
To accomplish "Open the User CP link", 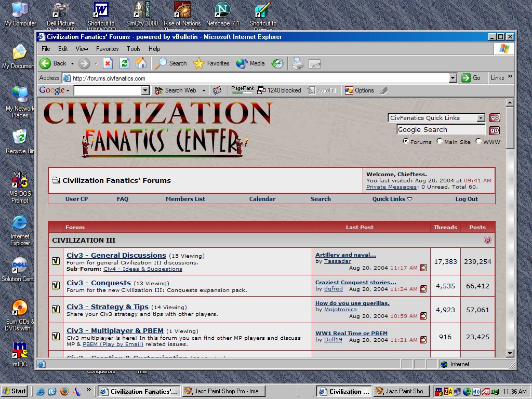I will (77, 199).
